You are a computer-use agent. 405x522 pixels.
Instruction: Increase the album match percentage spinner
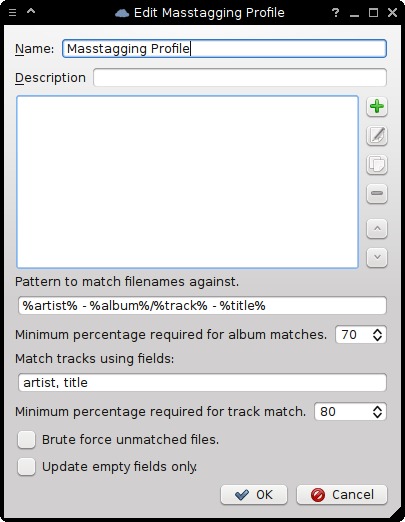[377, 332]
